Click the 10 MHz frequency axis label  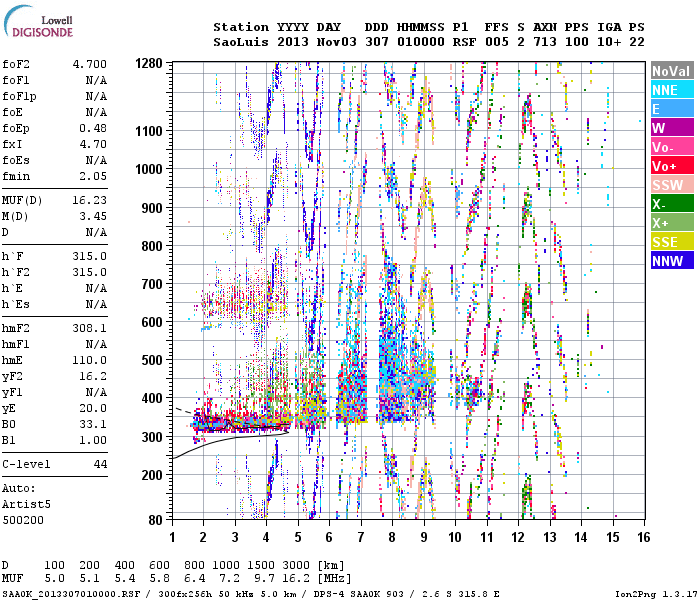454,537
